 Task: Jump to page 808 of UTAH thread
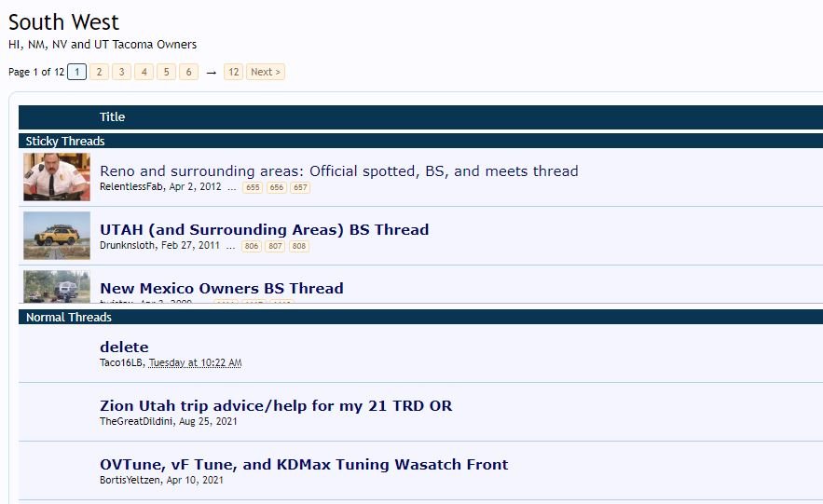coord(298,246)
